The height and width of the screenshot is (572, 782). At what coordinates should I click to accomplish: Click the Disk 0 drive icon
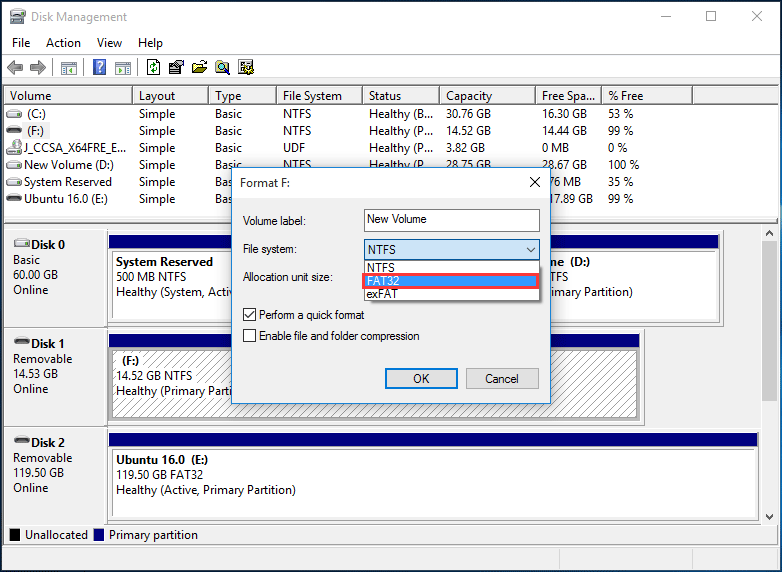[x=21, y=244]
